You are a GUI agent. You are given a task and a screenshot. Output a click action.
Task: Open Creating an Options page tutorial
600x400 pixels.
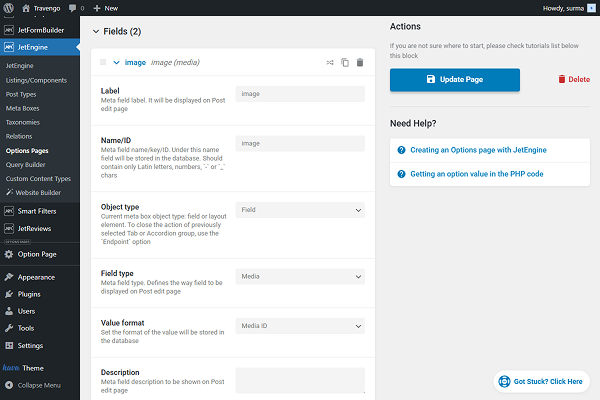(x=478, y=150)
